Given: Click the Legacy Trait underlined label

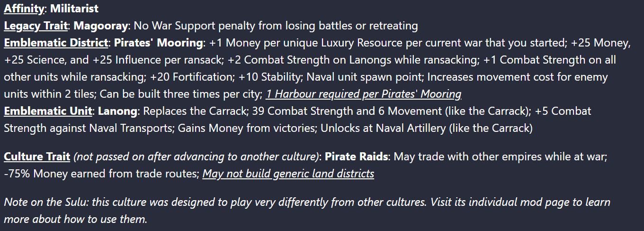Looking at the screenshot, I should coord(36,26).
